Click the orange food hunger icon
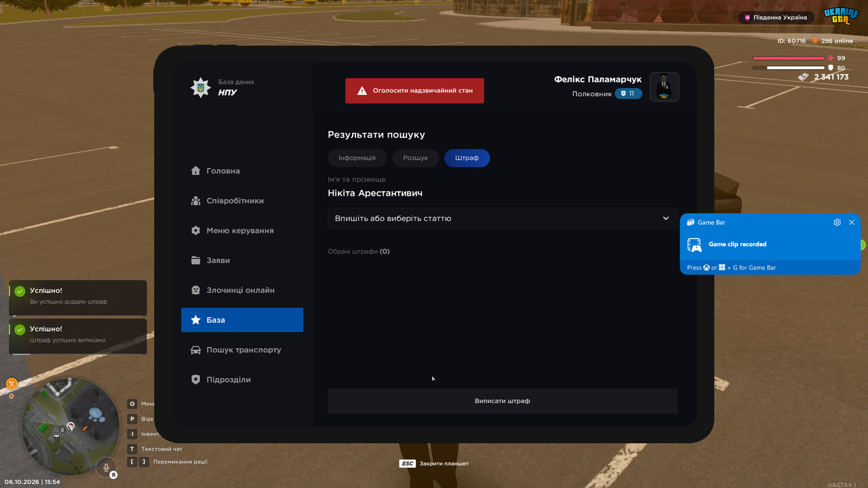Viewport: 868px width, 488px height. (x=11, y=384)
